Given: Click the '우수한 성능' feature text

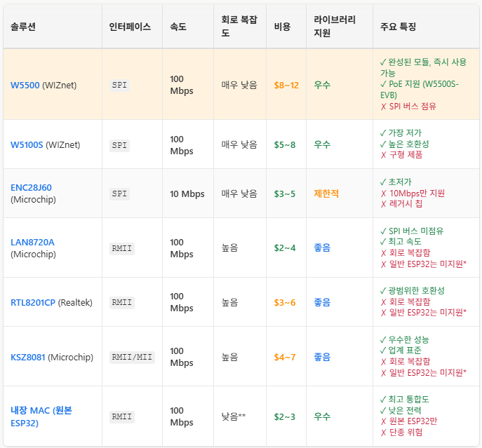Looking at the screenshot, I should [408, 340].
